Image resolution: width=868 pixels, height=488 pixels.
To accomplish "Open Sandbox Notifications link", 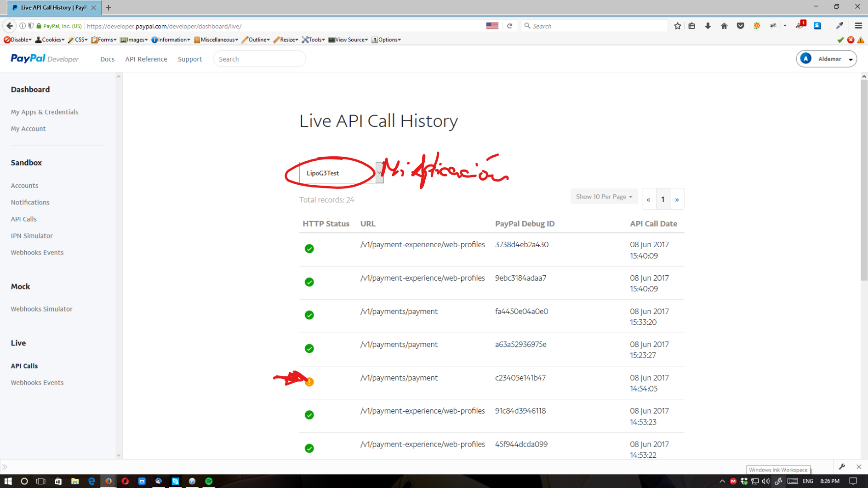I will point(30,202).
